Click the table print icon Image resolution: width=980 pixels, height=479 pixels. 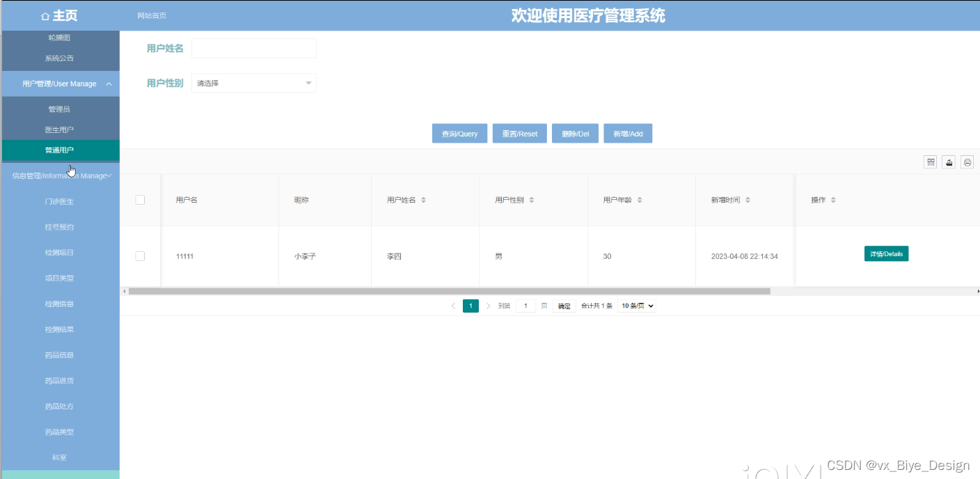tap(967, 162)
